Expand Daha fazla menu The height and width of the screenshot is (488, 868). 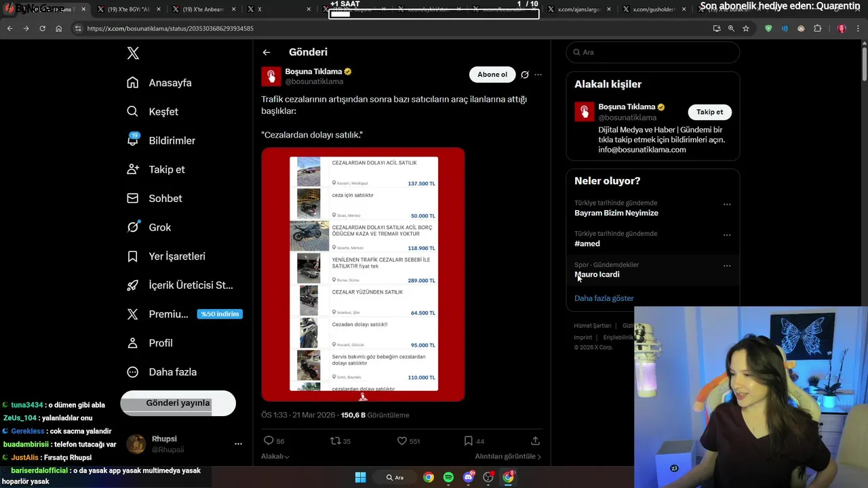pyautogui.click(x=162, y=372)
